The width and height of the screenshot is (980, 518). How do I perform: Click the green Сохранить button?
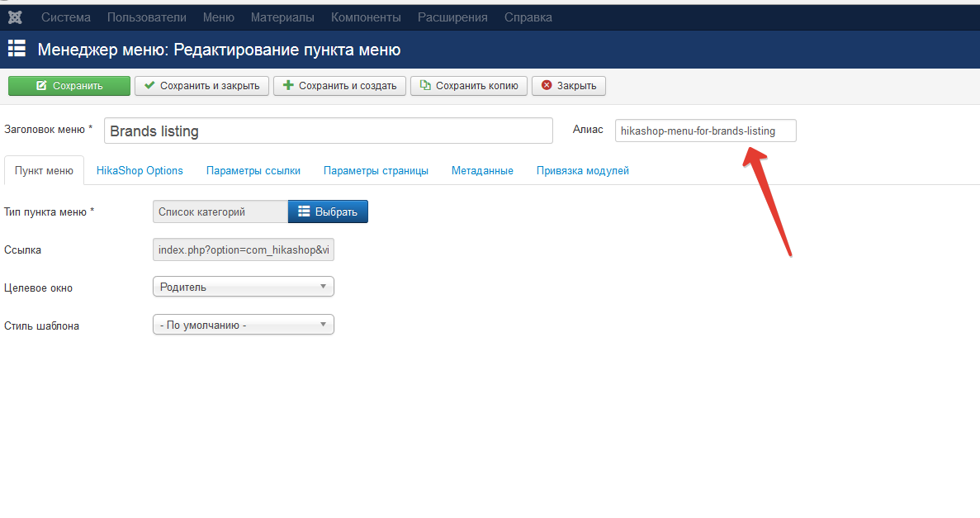pos(69,86)
